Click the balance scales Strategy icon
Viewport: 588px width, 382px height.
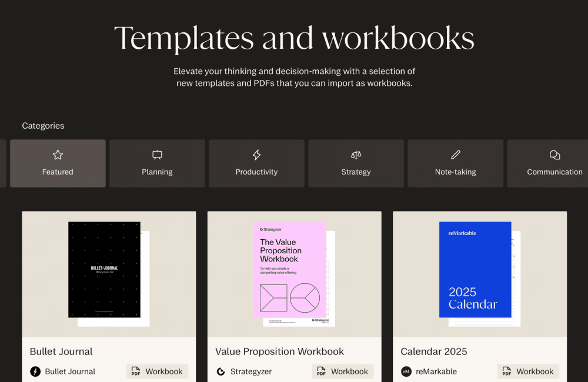click(x=356, y=155)
